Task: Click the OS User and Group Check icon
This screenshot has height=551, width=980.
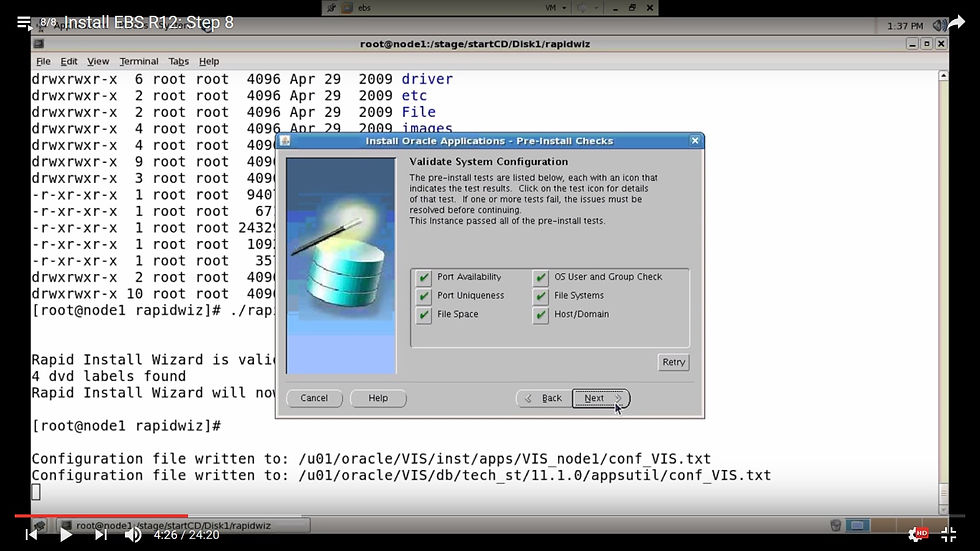Action: click(541, 277)
